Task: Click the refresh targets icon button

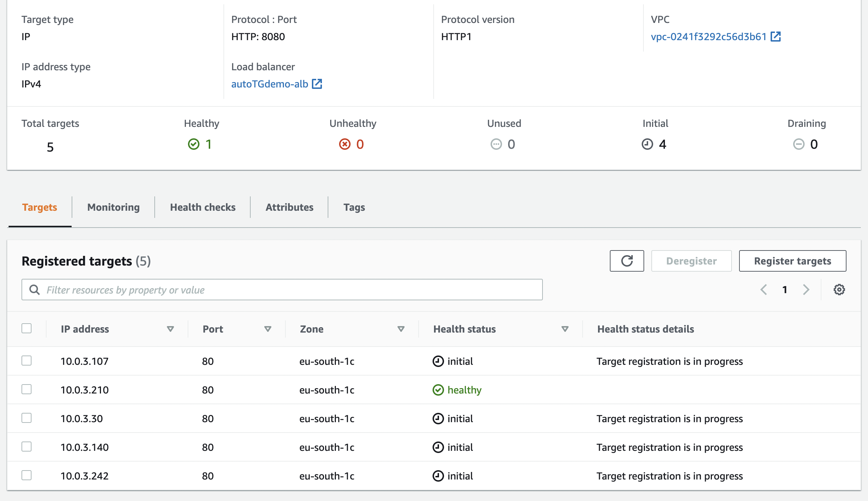Action: (x=627, y=261)
